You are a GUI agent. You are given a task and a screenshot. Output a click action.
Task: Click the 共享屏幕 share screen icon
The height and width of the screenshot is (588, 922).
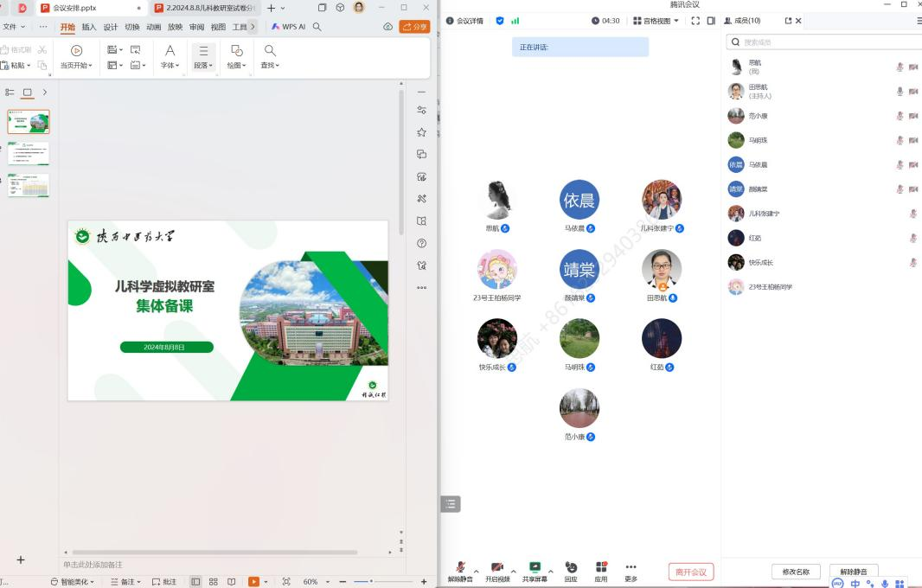[x=535, y=567]
